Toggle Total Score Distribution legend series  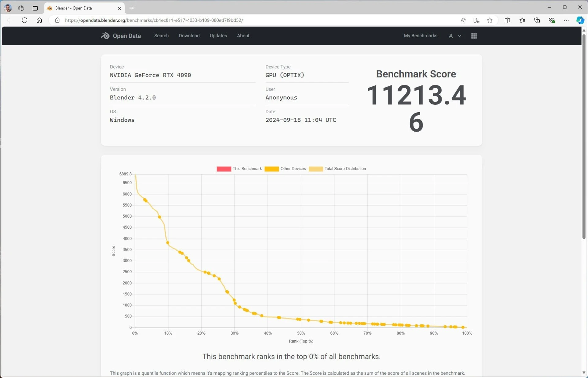click(x=337, y=169)
